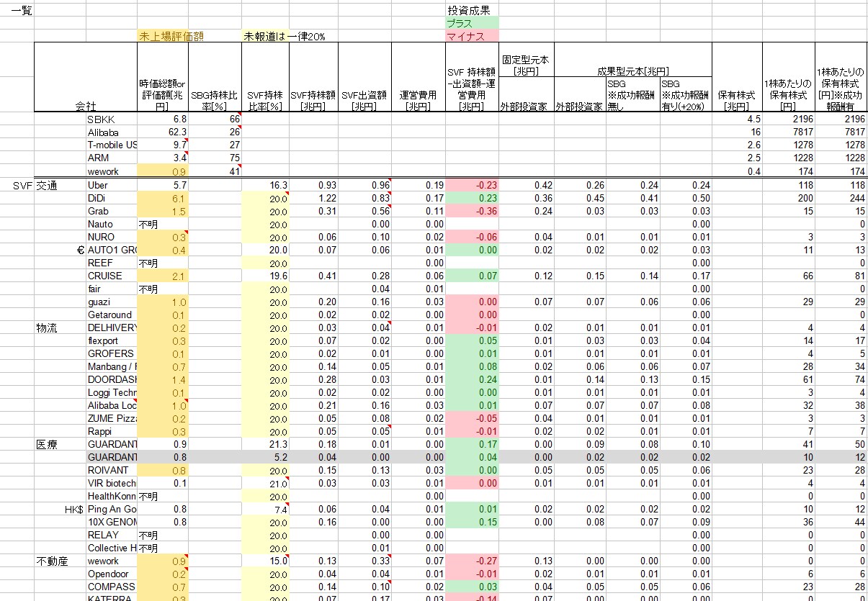This screenshot has width=868, height=601.
Task: Click the Opendoor company cell
Action: (x=112, y=574)
